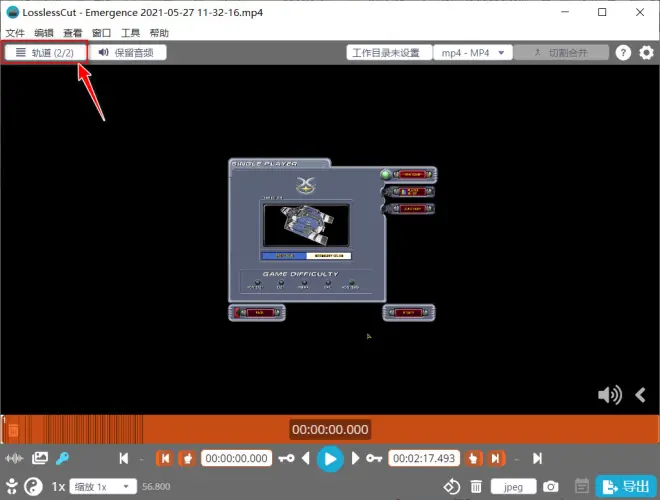Open the 工具 menu
The width and height of the screenshot is (660, 500).
click(130, 33)
